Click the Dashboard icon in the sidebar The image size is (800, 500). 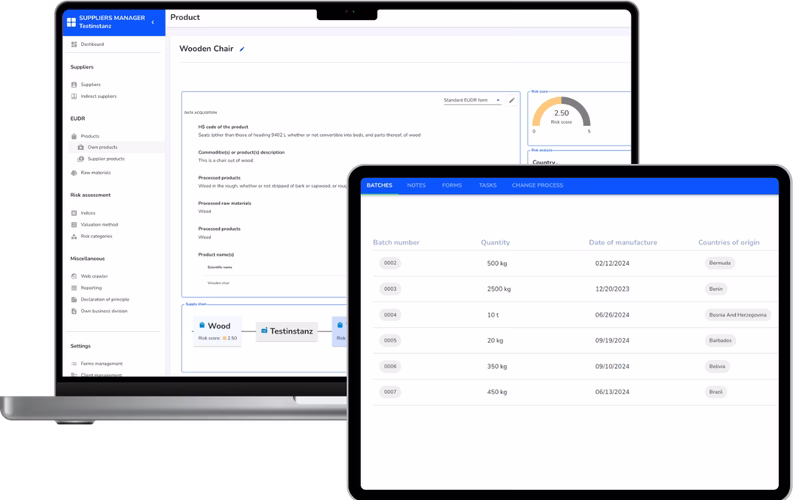click(x=74, y=45)
